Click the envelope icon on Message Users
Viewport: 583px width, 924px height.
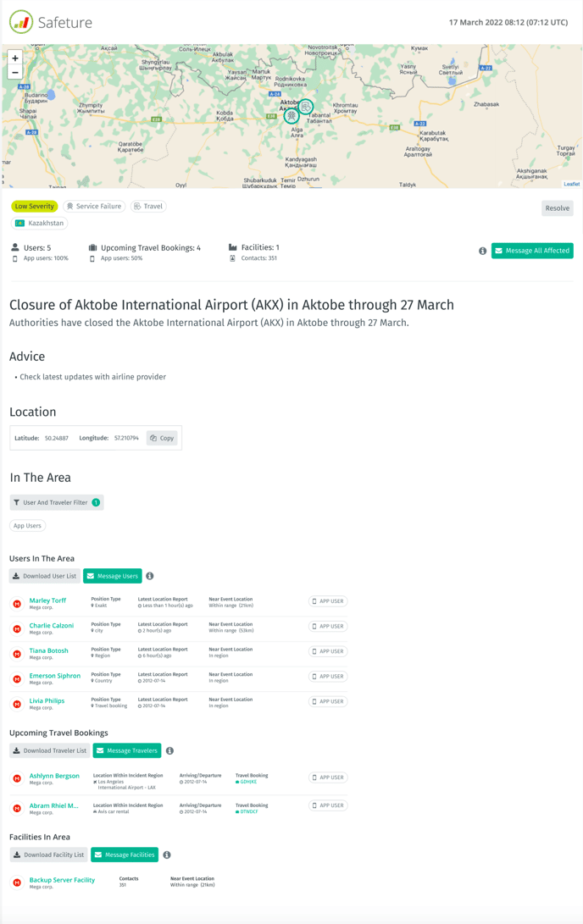[90, 576]
